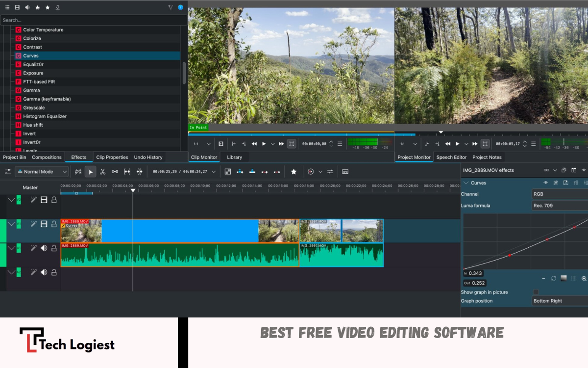This screenshot has width=588, height=368.
Task: Switch to the Project Bin tab
Action: 15,158
